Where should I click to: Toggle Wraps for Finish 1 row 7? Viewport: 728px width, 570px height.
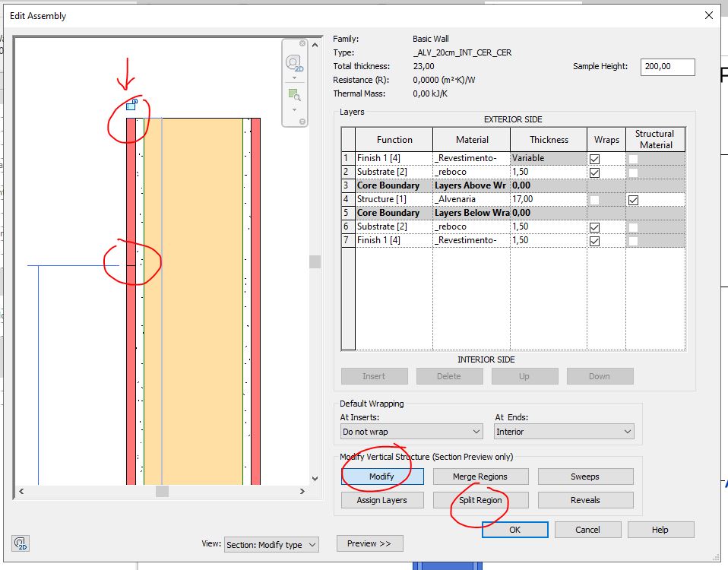(594, 241)
